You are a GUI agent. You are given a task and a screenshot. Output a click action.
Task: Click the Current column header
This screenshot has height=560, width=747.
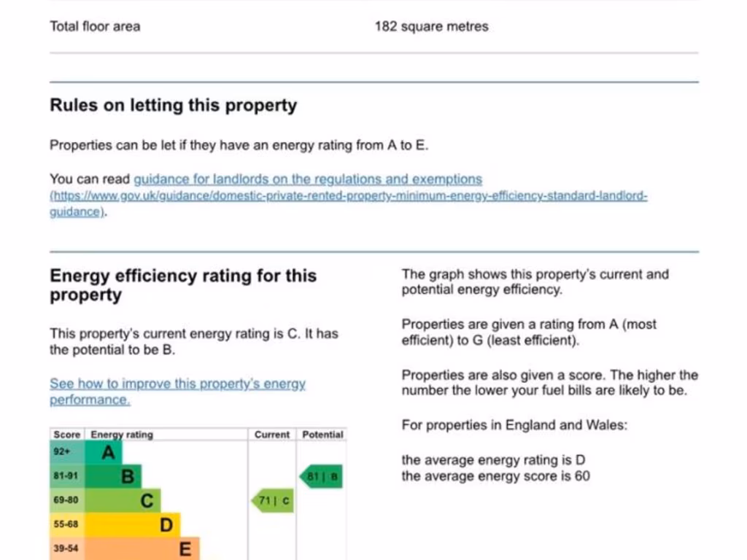tap(272, 435)
